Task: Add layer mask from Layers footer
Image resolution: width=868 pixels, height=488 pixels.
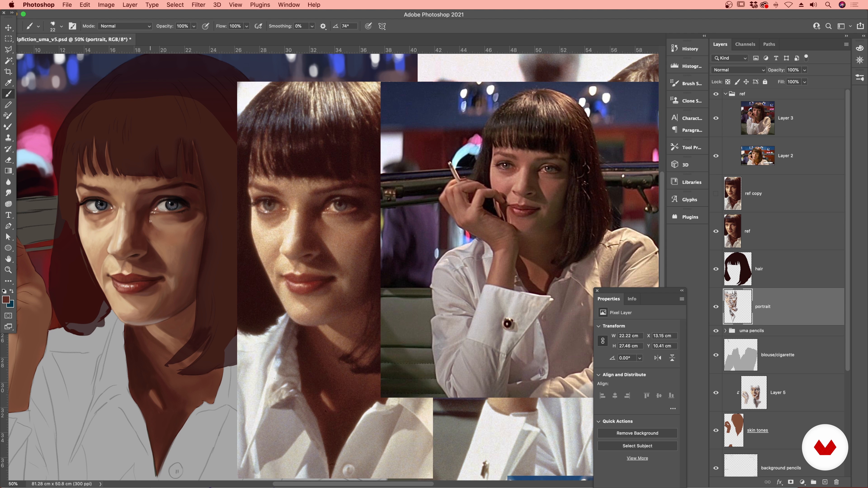Action: coord(790,482)
